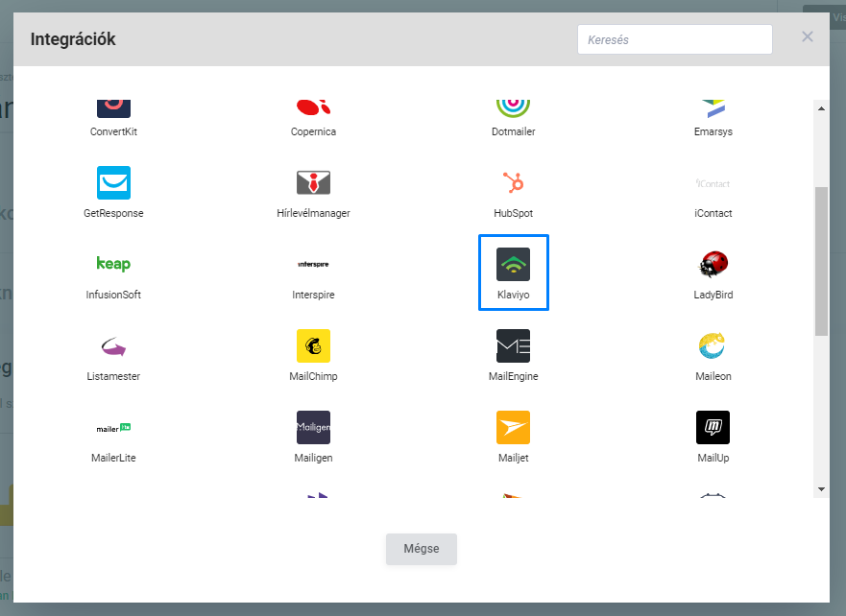Click the Mailjet text label
Image resolution: width=846 pixels, height=616 pixels.
[x=513, y=458]
